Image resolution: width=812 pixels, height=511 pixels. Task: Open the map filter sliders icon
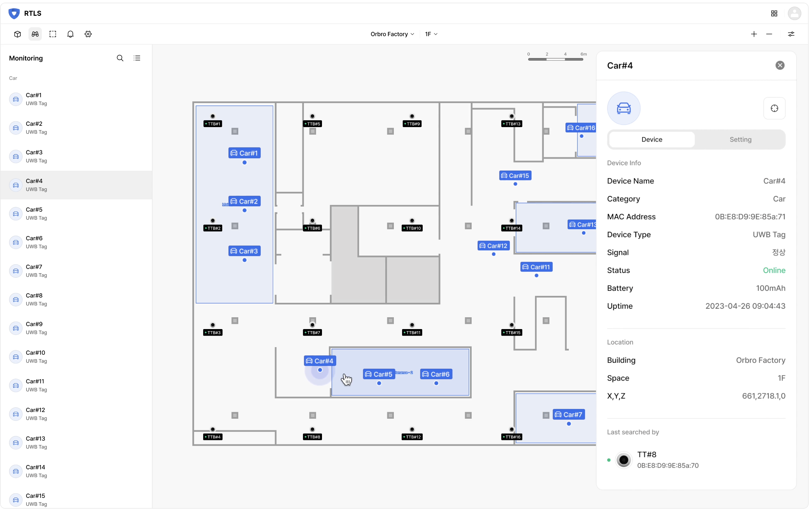tap(791, 34)
